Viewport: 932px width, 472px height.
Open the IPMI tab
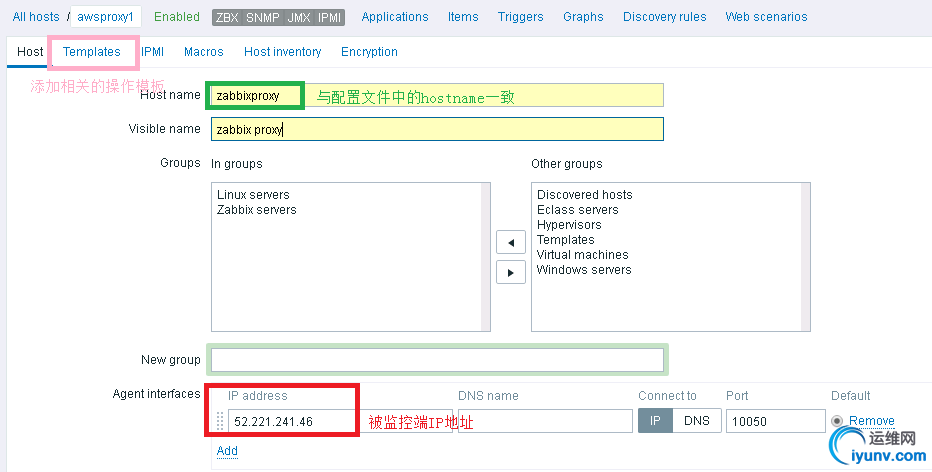(x=153, y=52)
